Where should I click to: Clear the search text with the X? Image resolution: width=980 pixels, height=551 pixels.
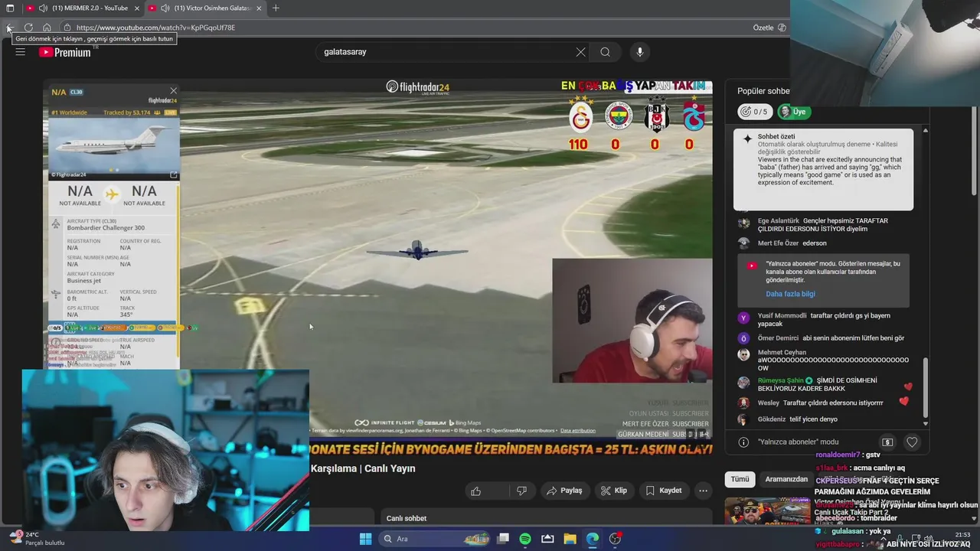pyautogui.click(x=580, y=52)
